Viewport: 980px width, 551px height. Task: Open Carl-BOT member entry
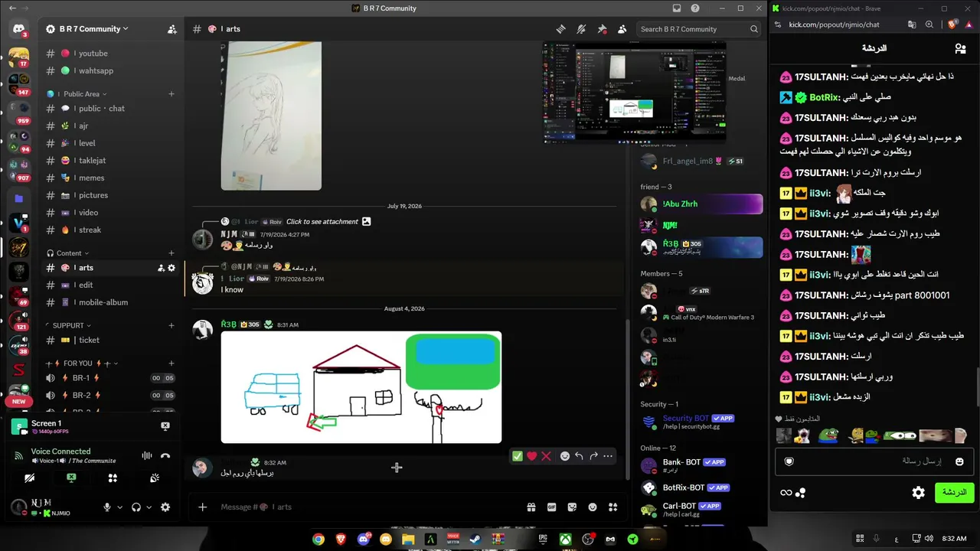701,509
